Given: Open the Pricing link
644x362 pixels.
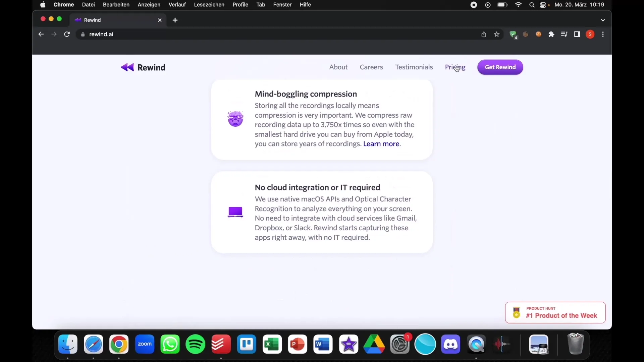Looking at the screenshot, I should point(455,67).
